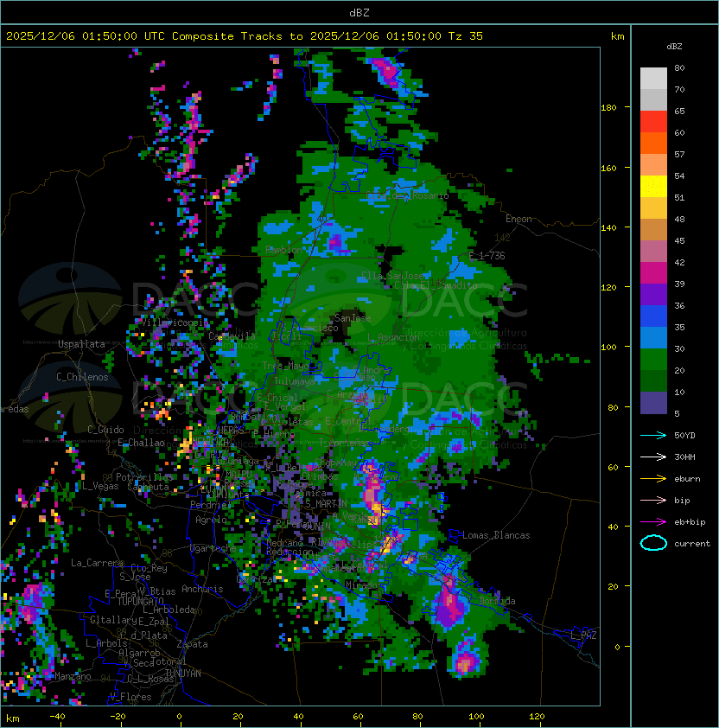Click the V_Flores map label
The height and width of the screenshot is (728, 719).
[x=130, y=697]
